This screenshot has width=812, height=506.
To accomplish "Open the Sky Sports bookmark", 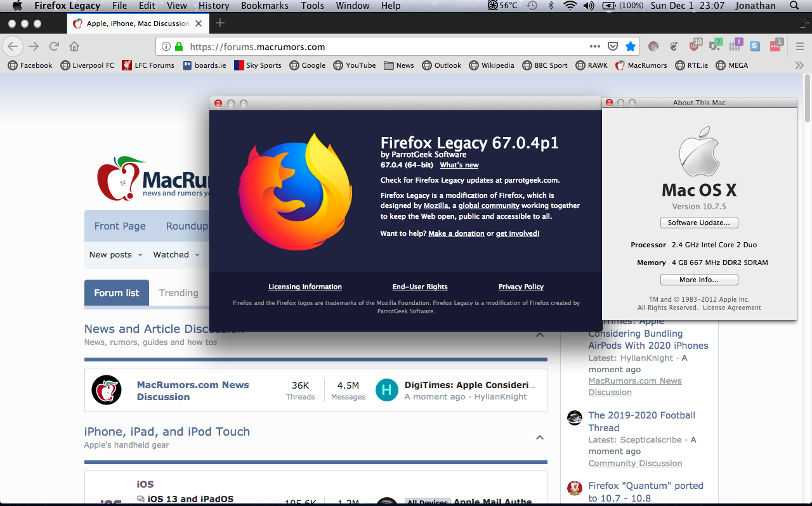I will point(258,65).
